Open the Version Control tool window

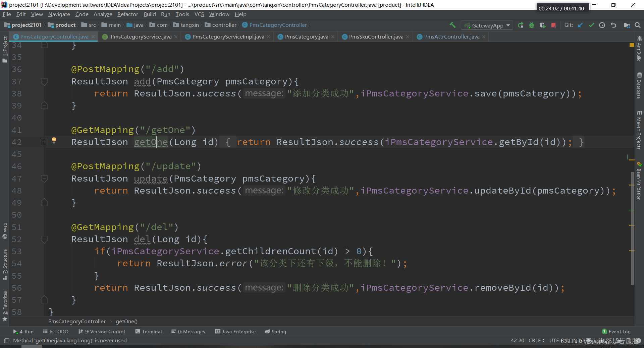(102, 332)
